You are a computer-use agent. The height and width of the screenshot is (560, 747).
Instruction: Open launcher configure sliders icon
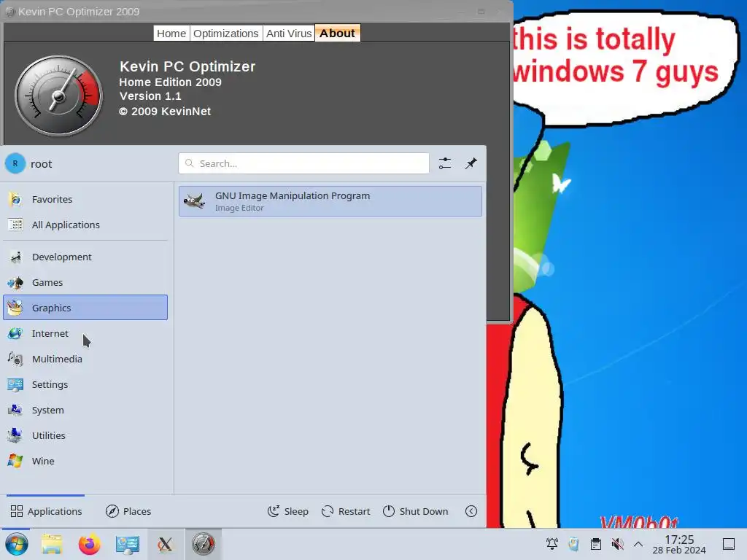point(445,163)
